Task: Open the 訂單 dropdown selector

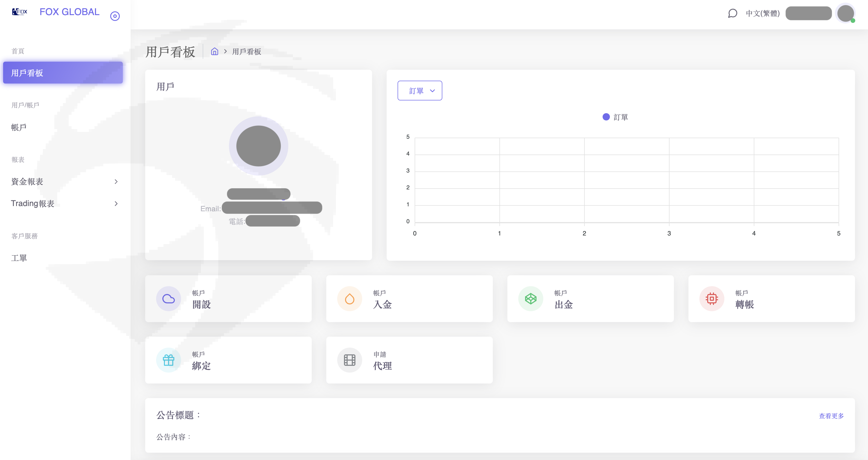Action: point(419,91)
